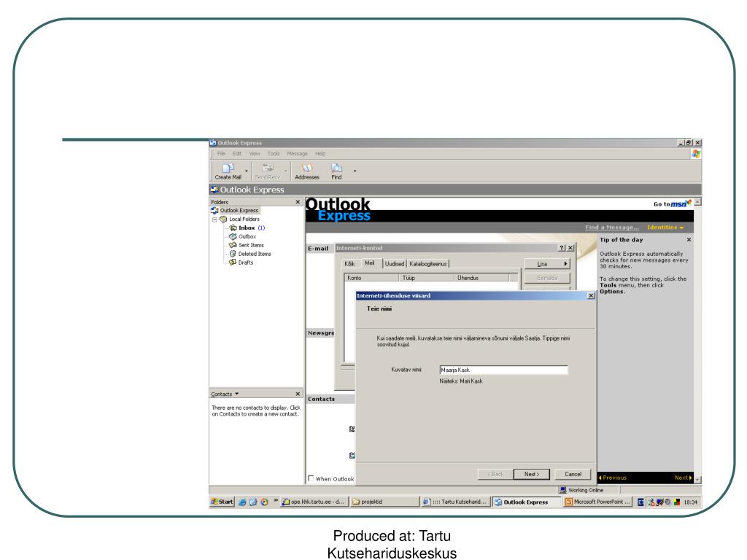Switch to the Kõik tab
The image size is (747, 560).
[x=349, y=263]
